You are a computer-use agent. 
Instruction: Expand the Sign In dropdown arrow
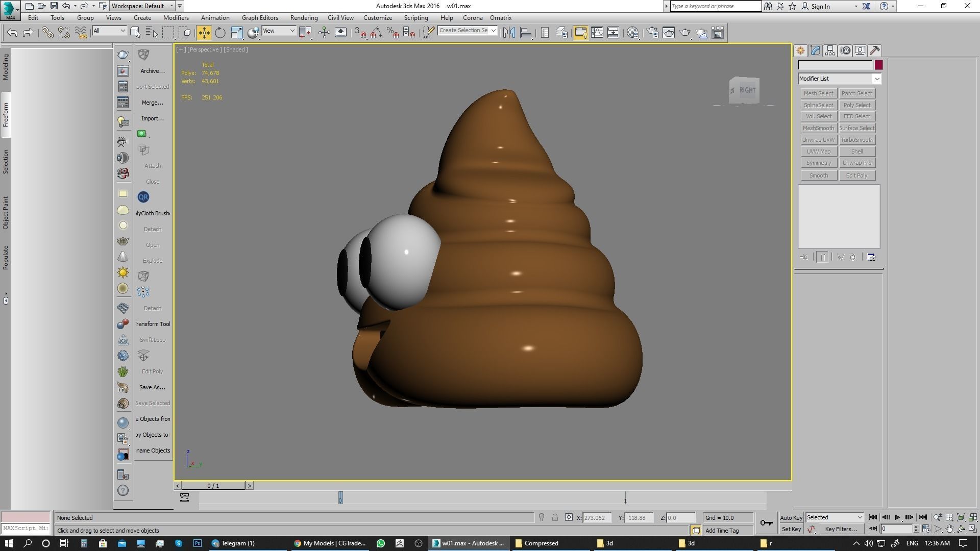coord(856,6)
